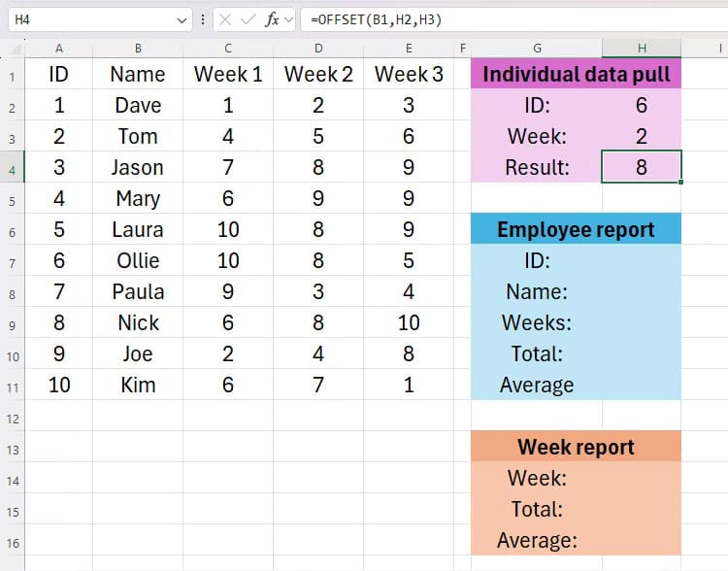Click the cell containing the name Ollie
728x571 pixels.
[138, 260]
